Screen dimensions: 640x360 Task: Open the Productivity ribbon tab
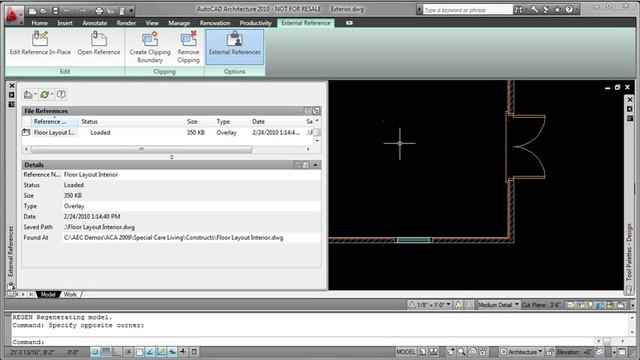point(256,23)
